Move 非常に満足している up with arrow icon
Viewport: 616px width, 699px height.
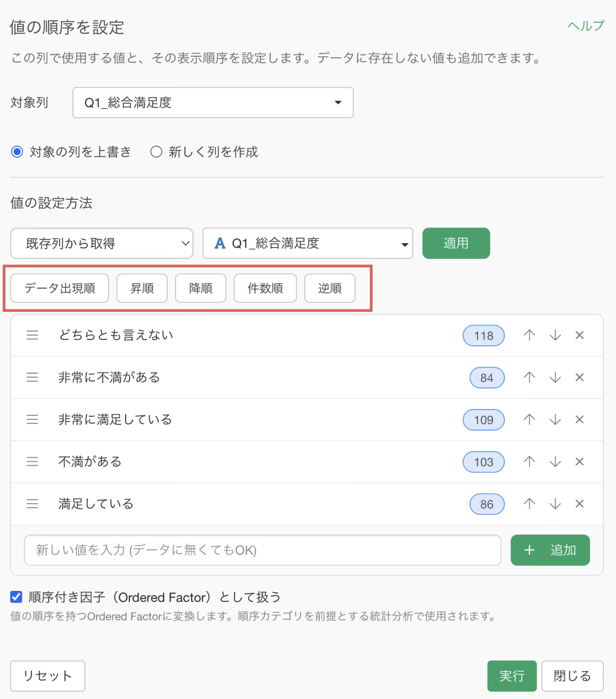(x=529, y=420)
